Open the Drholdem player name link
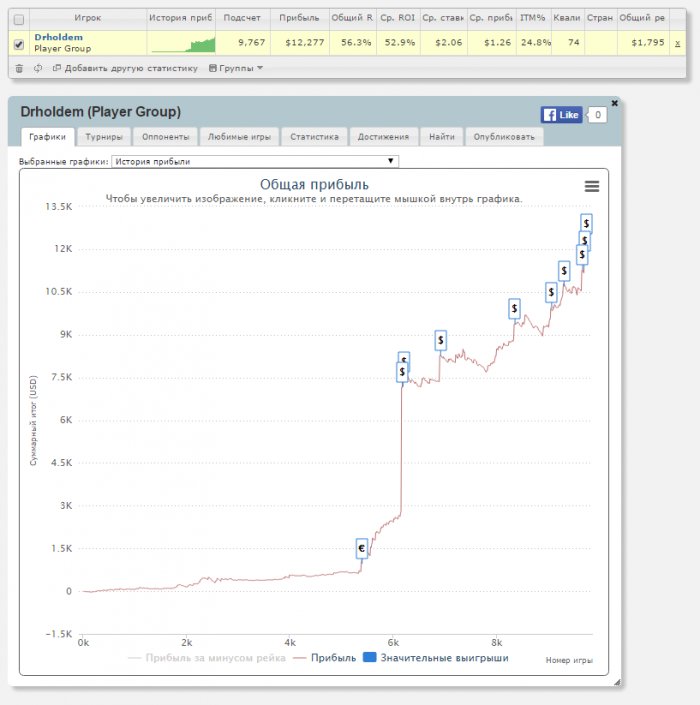 click(x=58, y=37)
